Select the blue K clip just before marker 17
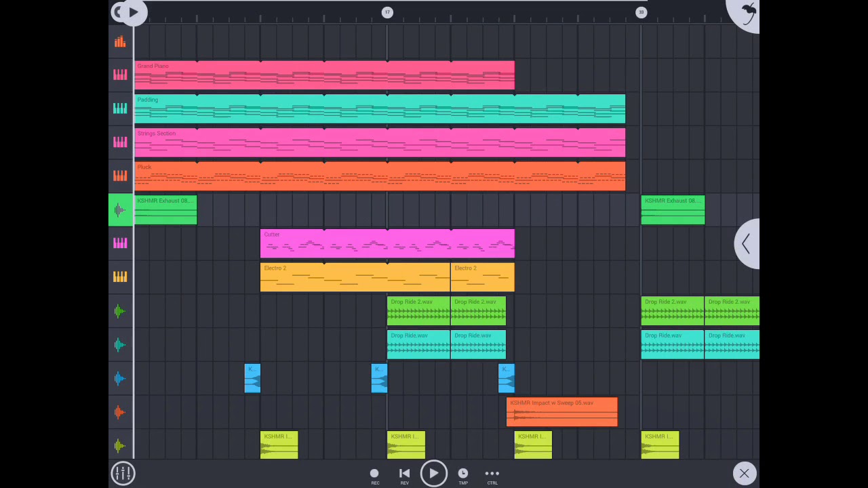The height and width of the screenshot is (488, 868). (x=379, y=378)
